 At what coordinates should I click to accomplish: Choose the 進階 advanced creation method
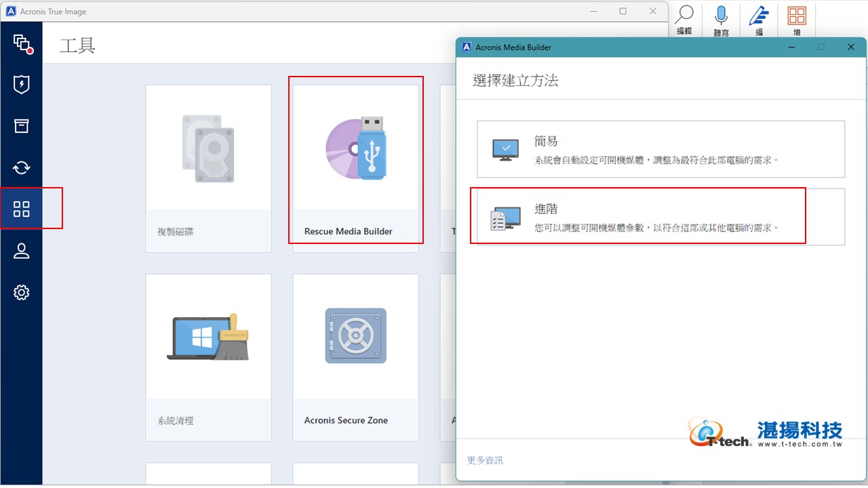tap(661, 217)
